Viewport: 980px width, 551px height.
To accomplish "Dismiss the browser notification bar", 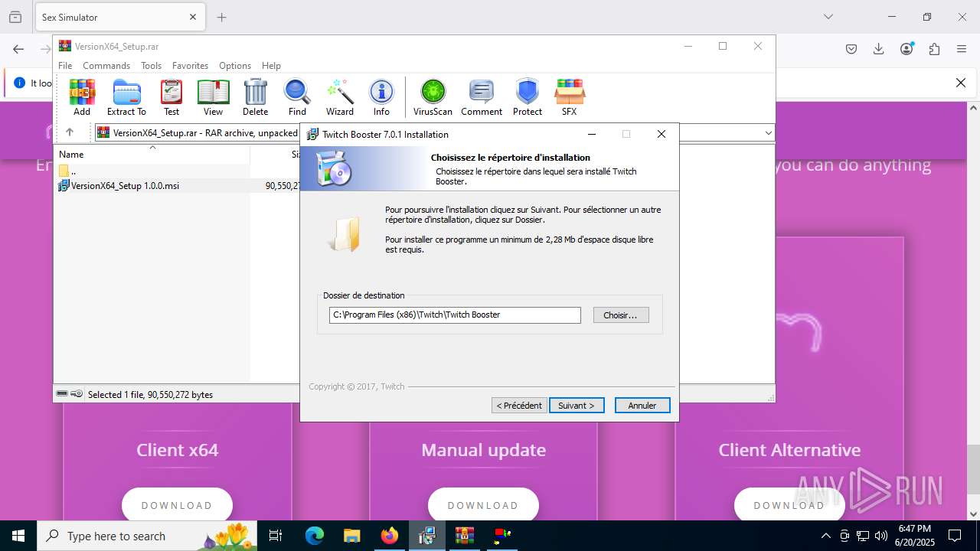I will coord(961,83).
